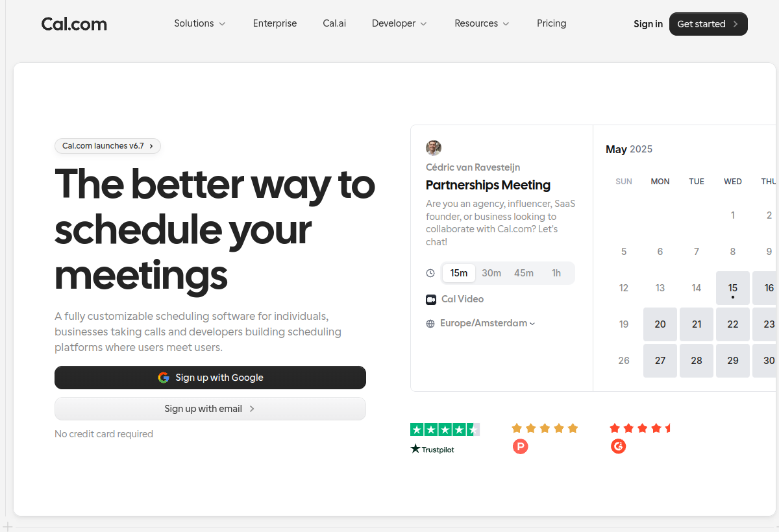Open the Cal.com launches v6.7 announcement
The image size is (779, 532).
tap(108, 146)
